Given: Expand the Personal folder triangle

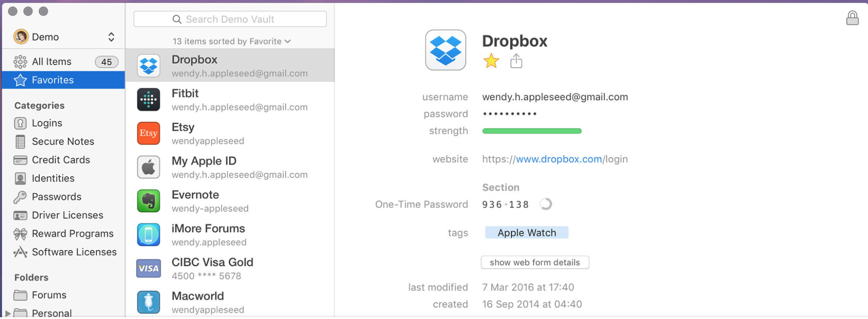Looking at the screenshot, I should pyautogui.click(x=7, y=313).
